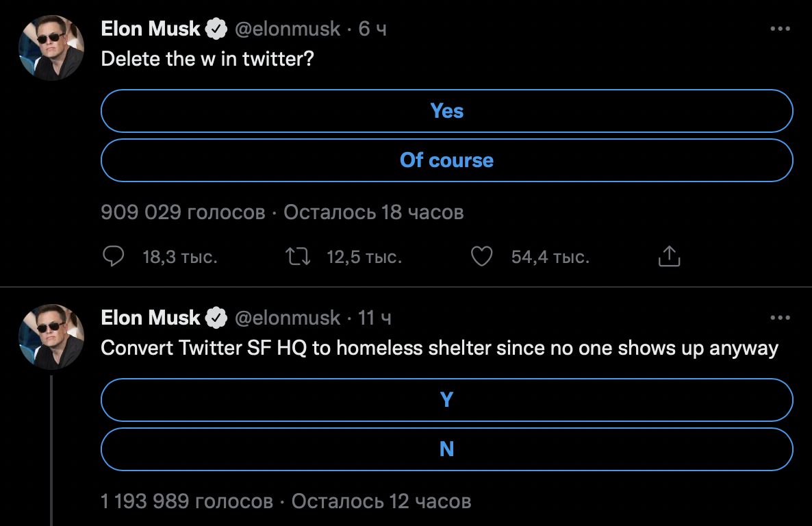812x526 pixels.
Task: Click verified badge on first tweet
Action: point(217,29)
